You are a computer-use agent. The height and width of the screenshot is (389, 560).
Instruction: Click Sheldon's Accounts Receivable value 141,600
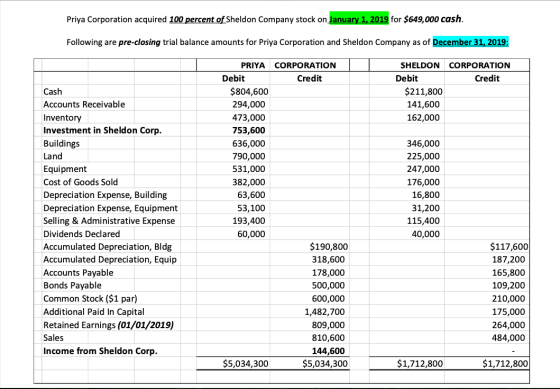pyautogui.click(x=423, y=105)
